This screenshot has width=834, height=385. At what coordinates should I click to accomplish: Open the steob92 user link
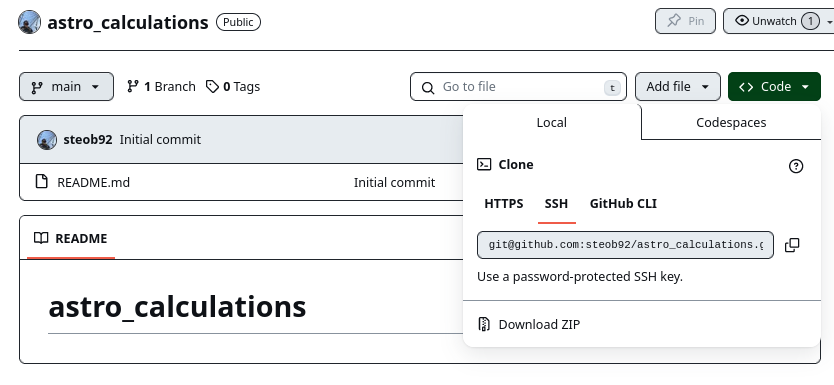pos(88,140)
